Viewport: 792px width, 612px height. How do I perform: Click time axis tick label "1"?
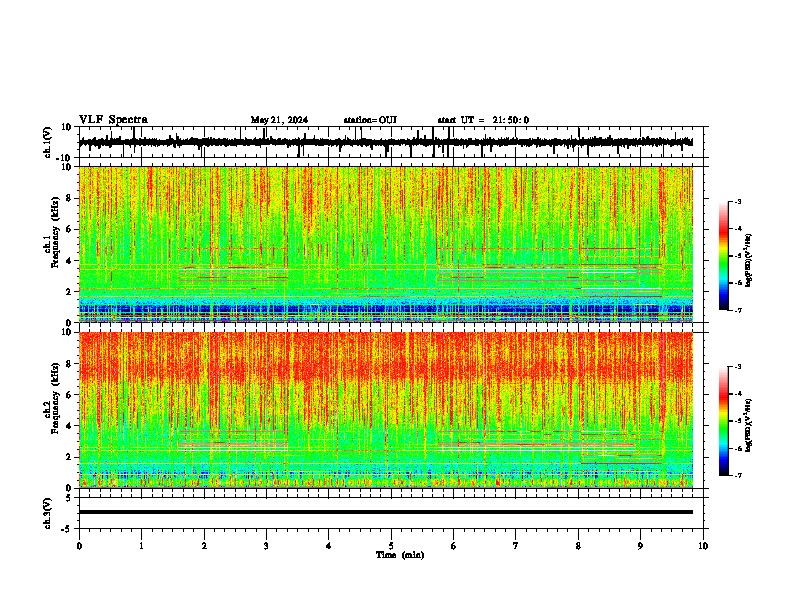pyautogui.click(x=141, y=546)
